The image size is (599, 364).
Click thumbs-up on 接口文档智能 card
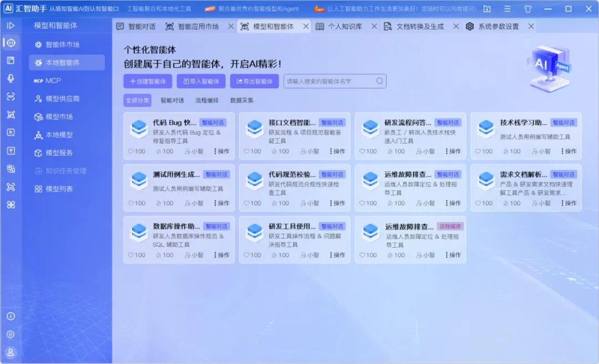[x=275, y=151]
